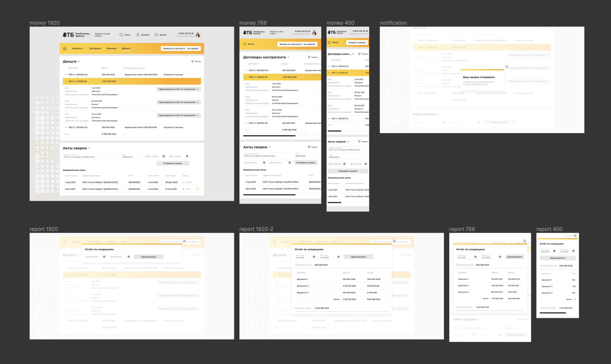
Task: Select Машины tab in money 1920 navbar
Action: 111,48
